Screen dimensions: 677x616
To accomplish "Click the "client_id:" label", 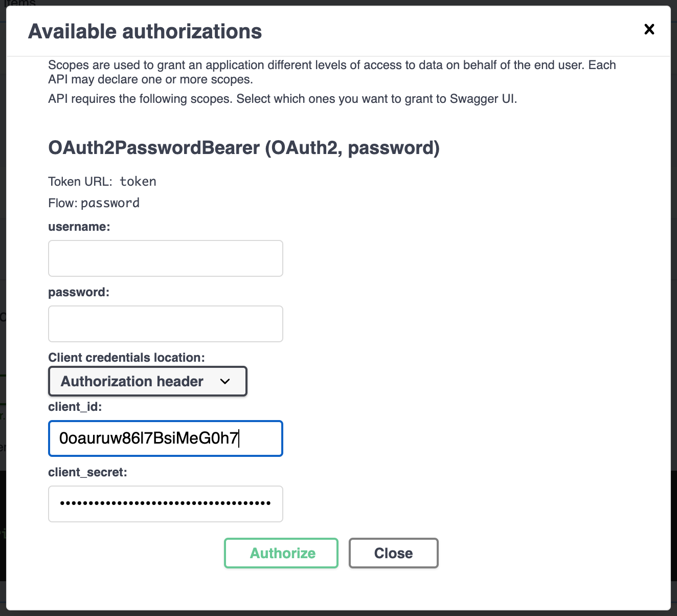I will click(75, 407).
